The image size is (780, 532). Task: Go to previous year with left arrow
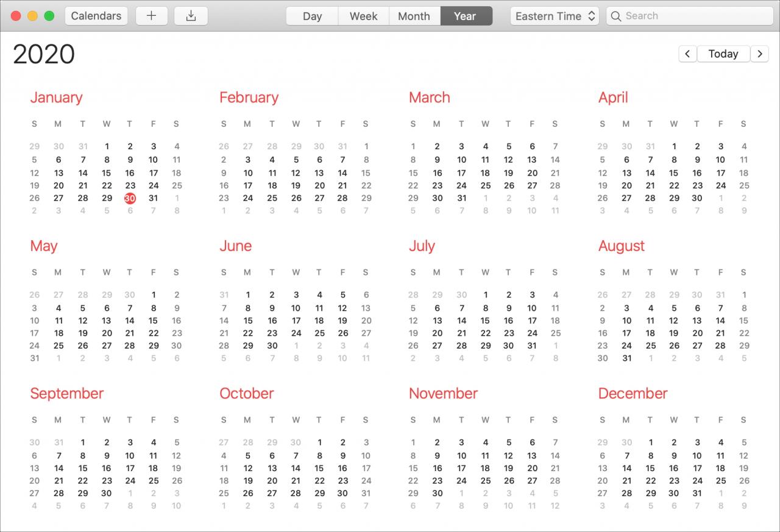click(687, 54)
